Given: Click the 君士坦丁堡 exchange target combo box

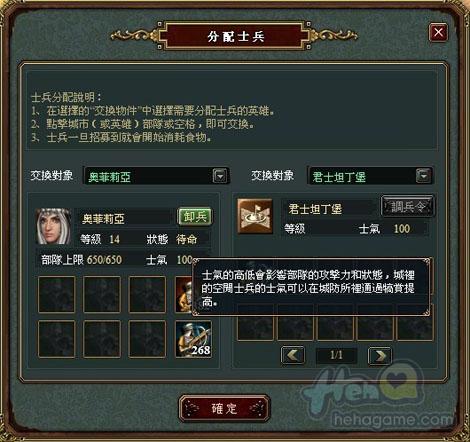Looking at the screenshot, I should (x=370, y=176).
